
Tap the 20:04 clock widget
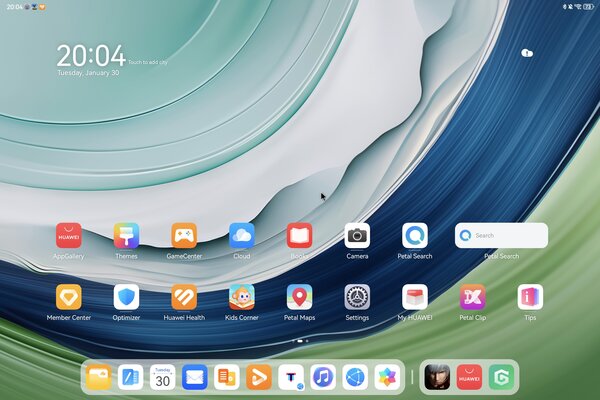(x=91, y=56)
